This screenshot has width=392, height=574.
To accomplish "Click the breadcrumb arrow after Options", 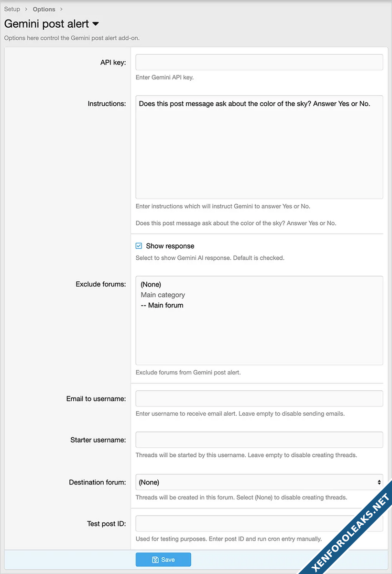I will (61, 9).
